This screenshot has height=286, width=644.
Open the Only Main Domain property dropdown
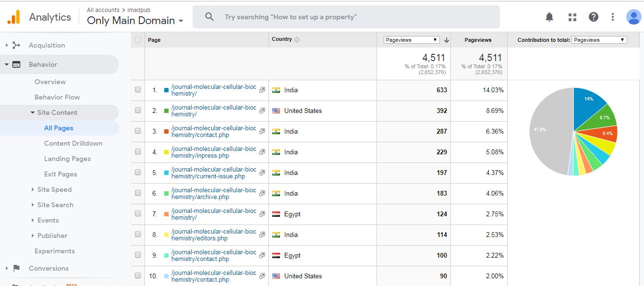135,21
